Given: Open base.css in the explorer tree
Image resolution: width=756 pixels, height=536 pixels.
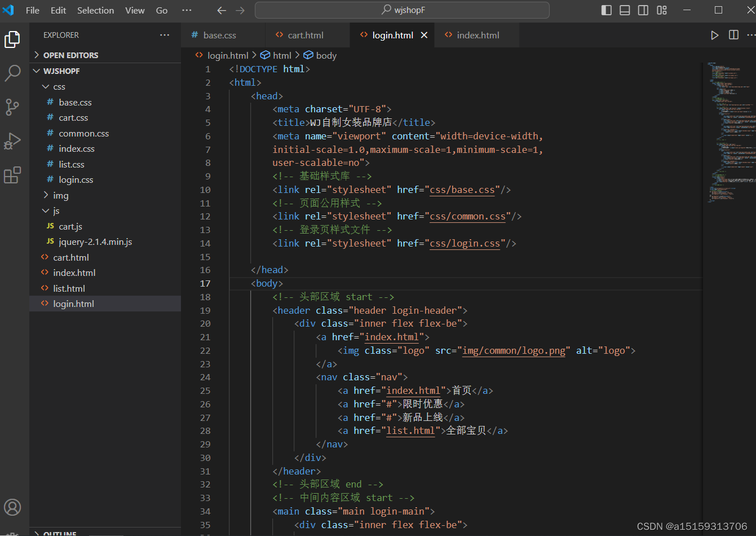Looking at the screenshot, I should 105,102.
